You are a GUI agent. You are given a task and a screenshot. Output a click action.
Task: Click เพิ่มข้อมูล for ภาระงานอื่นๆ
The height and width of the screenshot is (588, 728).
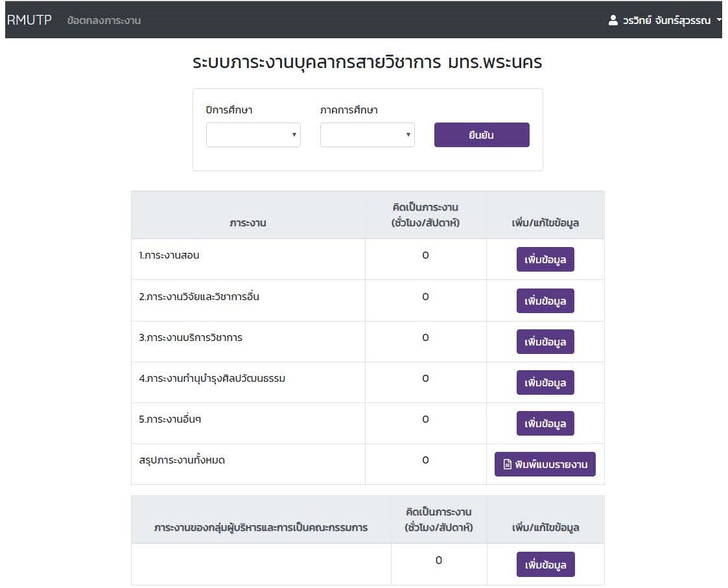(545, 423)
